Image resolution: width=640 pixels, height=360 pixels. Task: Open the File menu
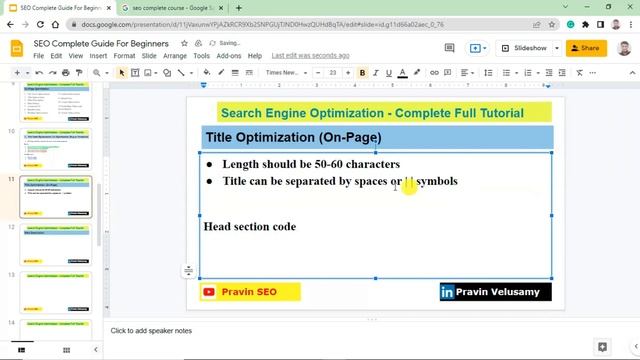tap(39, 56)
